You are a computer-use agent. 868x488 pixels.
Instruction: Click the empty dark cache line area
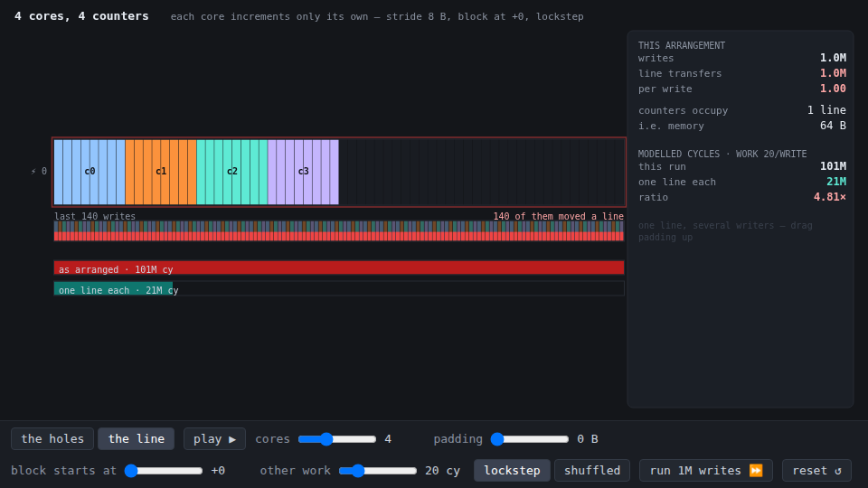pyautogui.click(x=482, y=172)
